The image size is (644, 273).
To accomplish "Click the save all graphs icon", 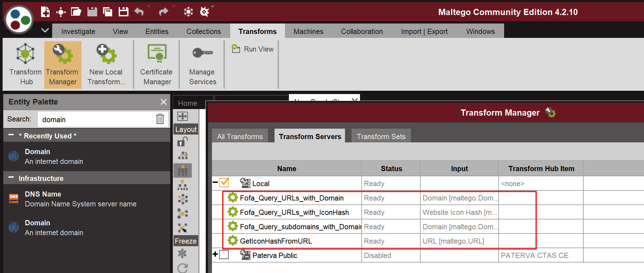I will click(x=108, y=12).
